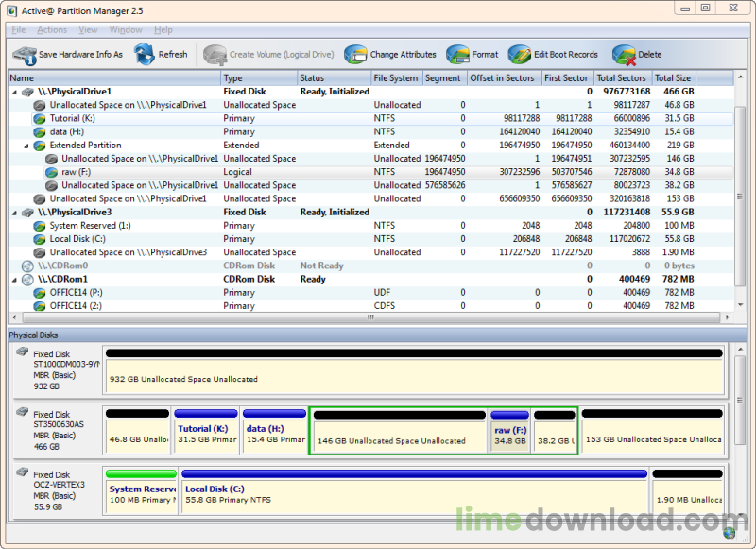Click the Refresh toolbar icon

[142, 54]
